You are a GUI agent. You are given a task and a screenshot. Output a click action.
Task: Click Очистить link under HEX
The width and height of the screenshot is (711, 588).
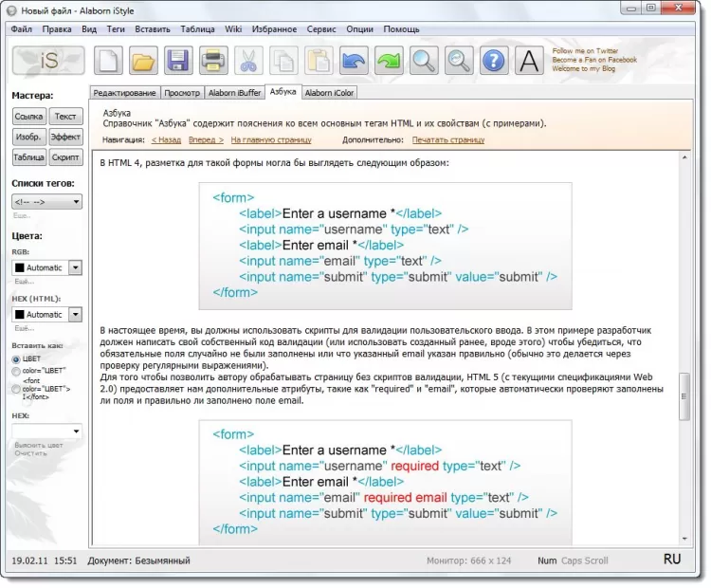point(30,453)
